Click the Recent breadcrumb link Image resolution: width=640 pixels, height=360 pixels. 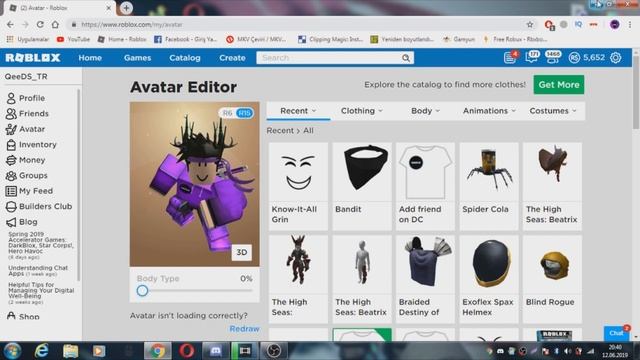click(x=280, y=131)
